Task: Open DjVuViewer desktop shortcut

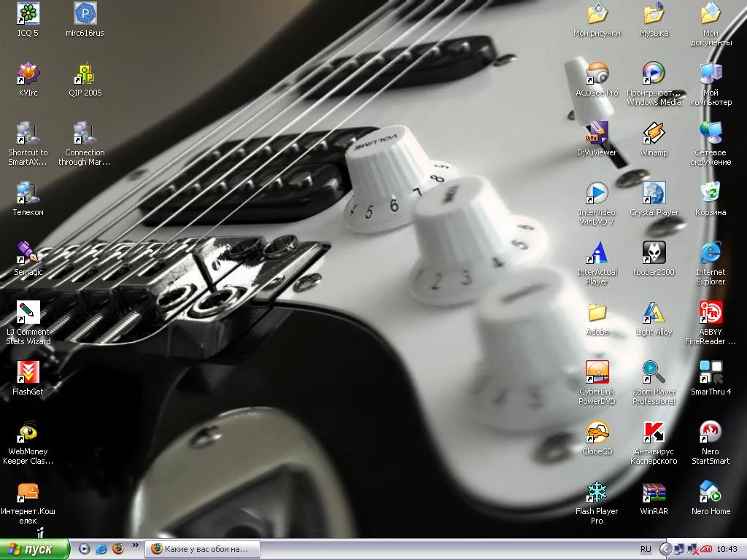Action: (x=597, y=133)
